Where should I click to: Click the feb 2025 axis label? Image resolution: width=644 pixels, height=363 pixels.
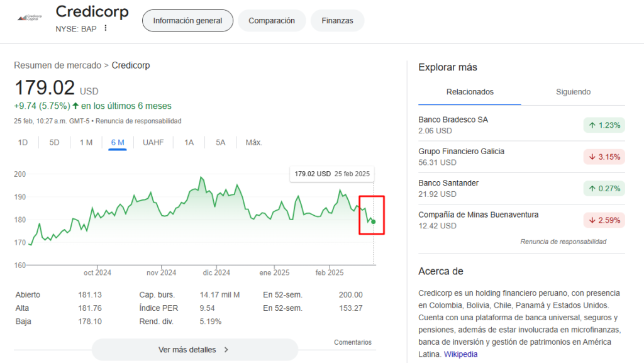tap(330, 272)
